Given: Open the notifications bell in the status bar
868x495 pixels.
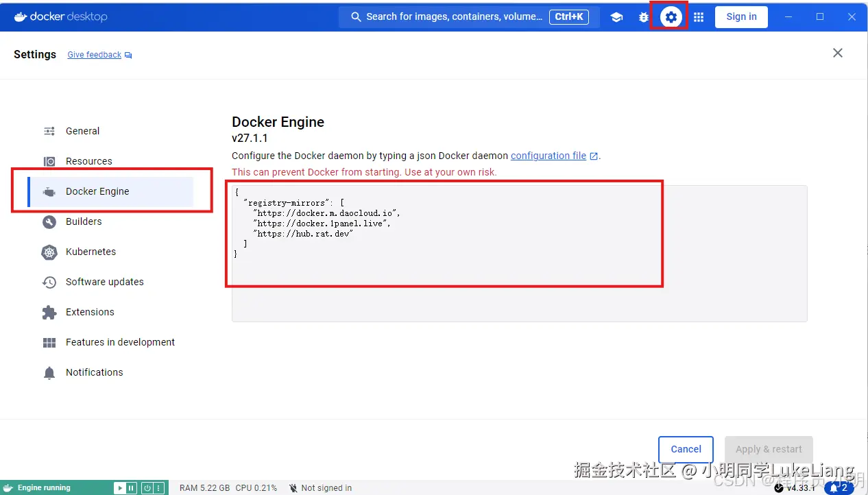Looking at the screenshot, I should coord(839,488).
